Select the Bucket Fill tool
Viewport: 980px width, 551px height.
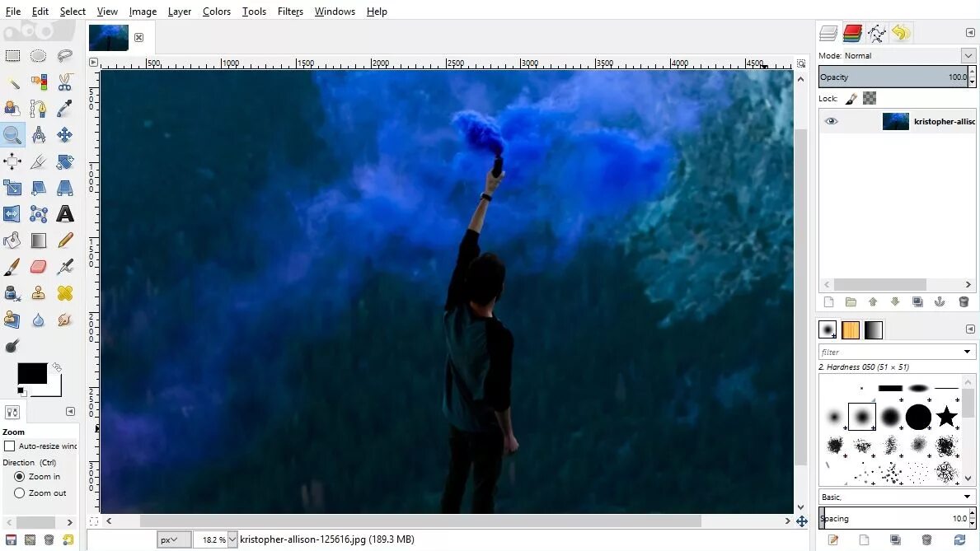12,240
